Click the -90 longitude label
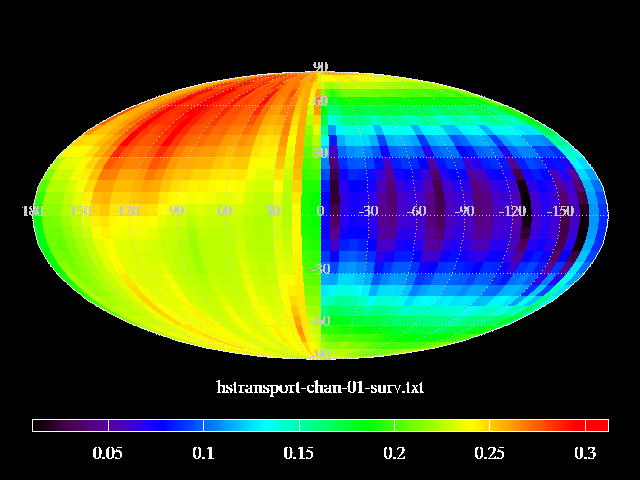 464,211
